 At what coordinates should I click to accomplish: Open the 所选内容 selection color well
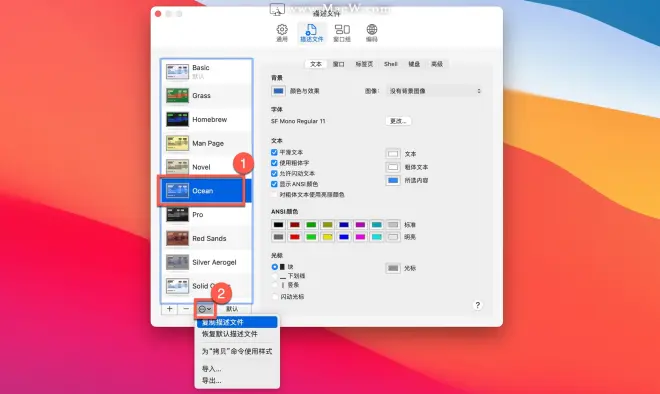pyautogui.click(x=393, y=181)
